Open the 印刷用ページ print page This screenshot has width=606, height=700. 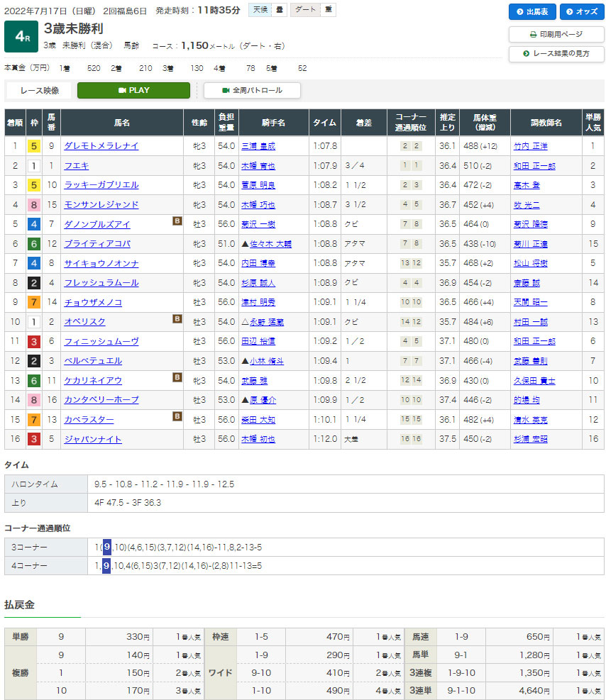click(556, 34)
